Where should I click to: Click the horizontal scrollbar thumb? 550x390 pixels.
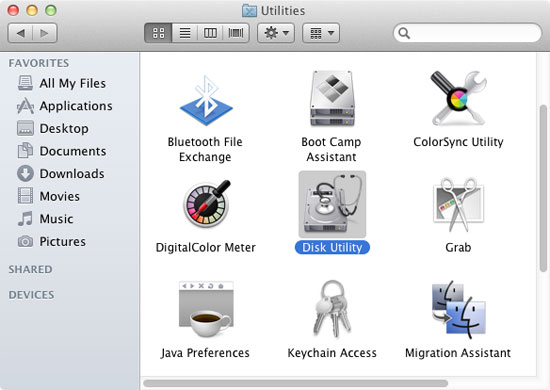pos(296,383)
